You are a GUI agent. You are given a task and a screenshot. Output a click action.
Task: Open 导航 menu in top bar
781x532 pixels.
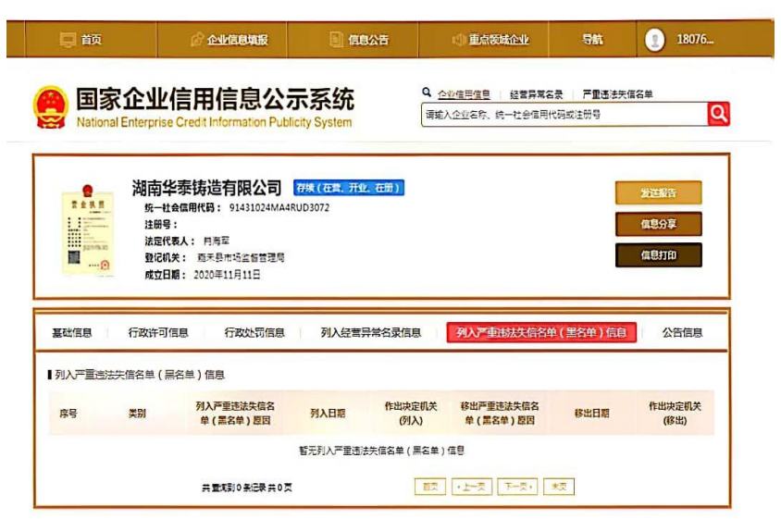592,40
